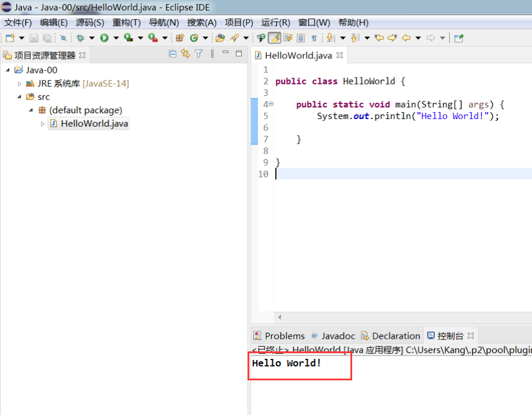Switch to the Problems tab
Screen dimensions: 532x415
pos(279,336)
